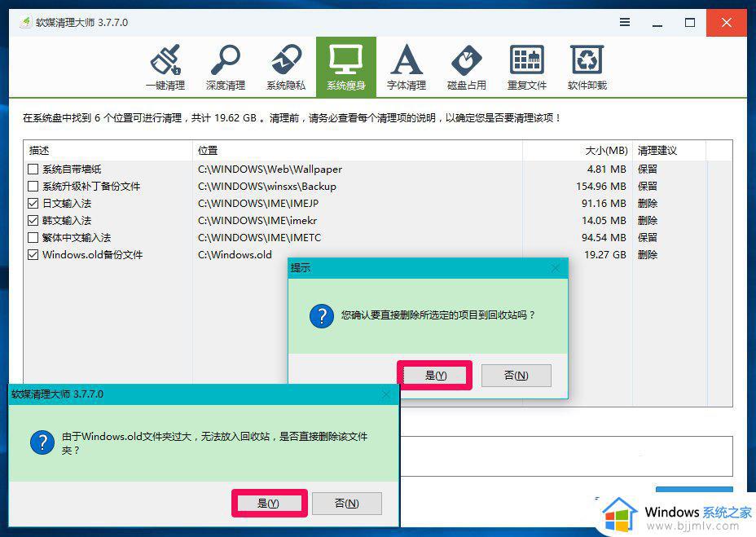Sort by the 描述 column header
Screen dimensions: 756x537
point(108,151)
